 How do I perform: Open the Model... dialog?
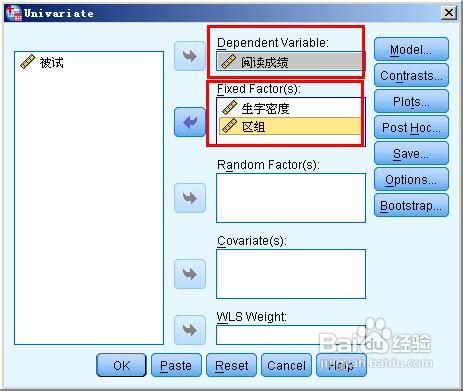pos(411,50)
